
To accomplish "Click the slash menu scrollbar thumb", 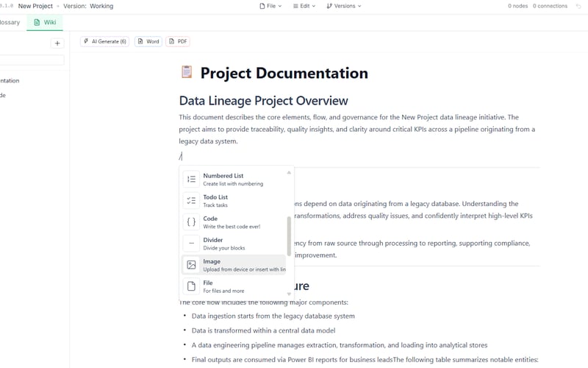I will coord(289,236).
